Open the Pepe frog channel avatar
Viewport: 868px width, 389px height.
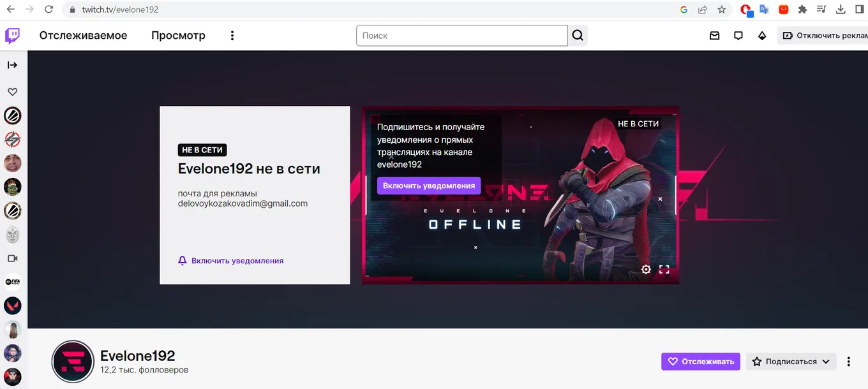click(13, 187)
